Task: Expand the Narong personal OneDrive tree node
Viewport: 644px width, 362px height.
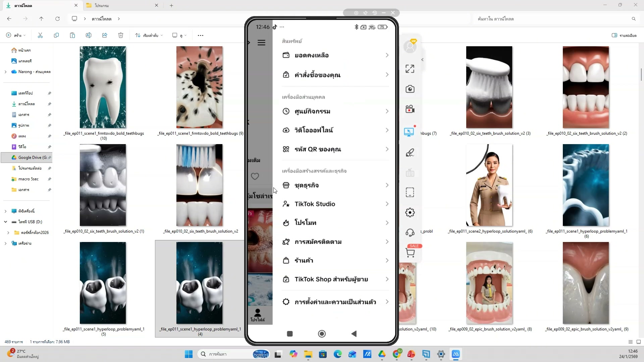Action: click(x=5, y=72)
